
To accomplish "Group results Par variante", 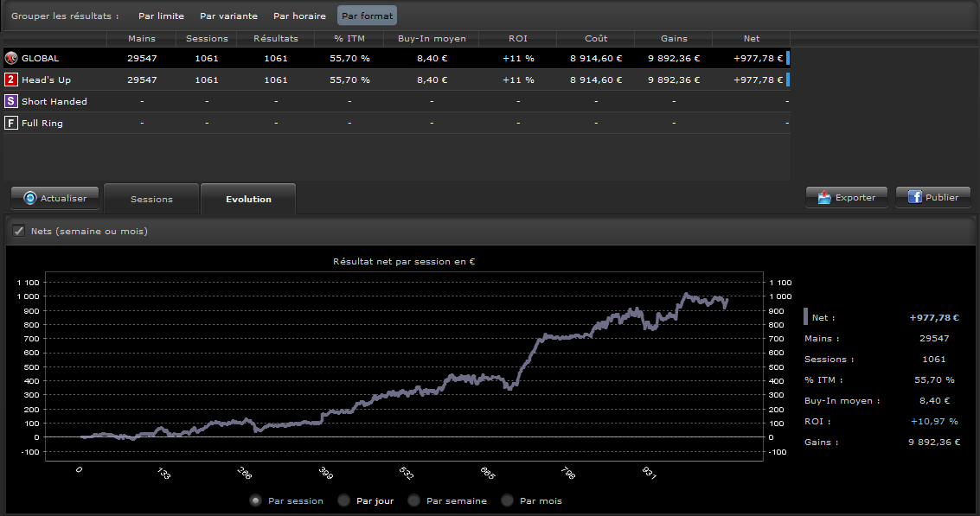I will point(228,16).
